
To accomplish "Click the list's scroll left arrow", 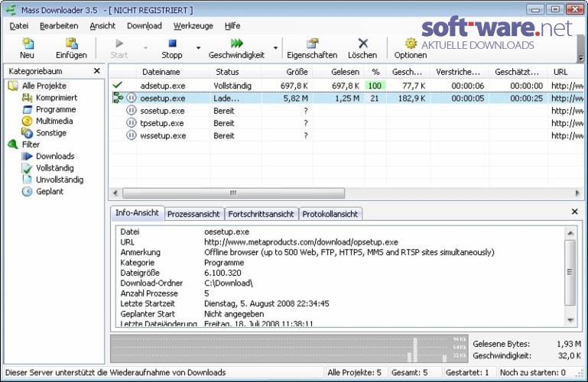I will 115,193.
